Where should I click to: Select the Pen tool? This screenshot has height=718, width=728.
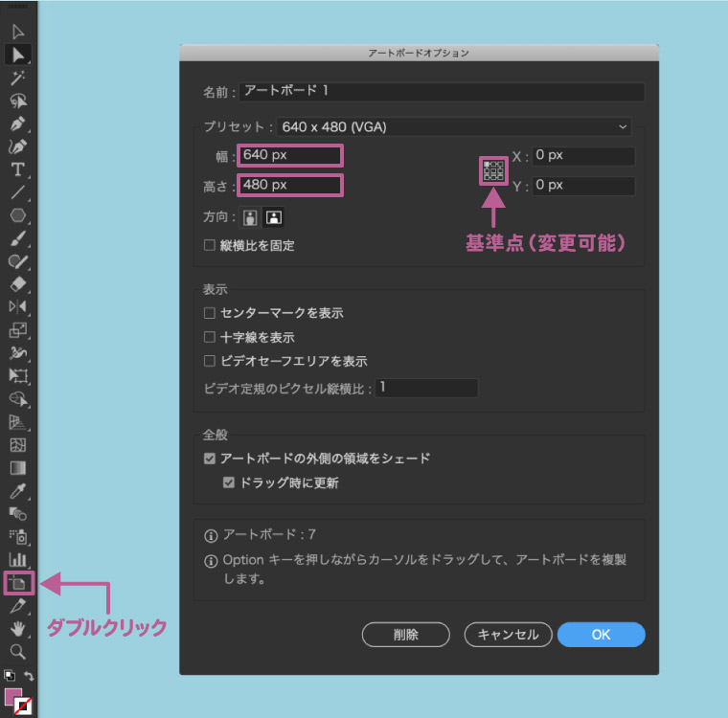(17, 123)
